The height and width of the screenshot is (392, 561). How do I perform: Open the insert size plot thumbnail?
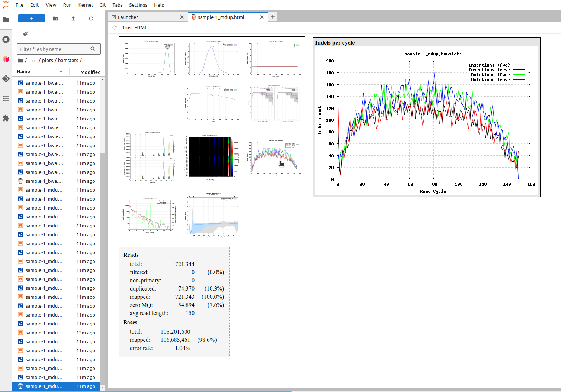[150, 58]
